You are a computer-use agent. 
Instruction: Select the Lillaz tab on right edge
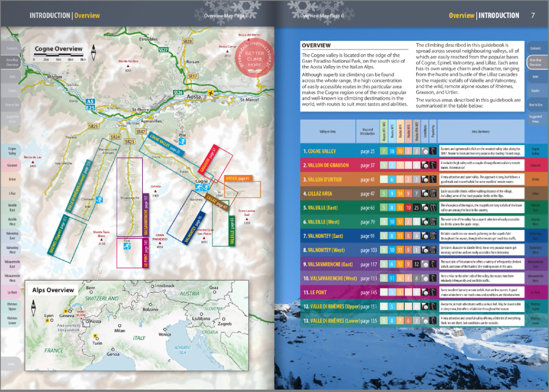pos(535,193)
